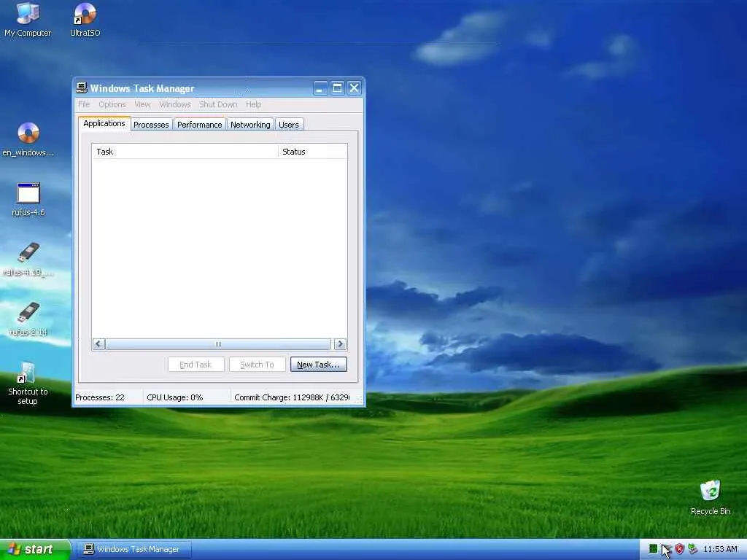Close the Windows Task Manager window
The height and width of the screenshot is (560, 747).
pos(354,87)
